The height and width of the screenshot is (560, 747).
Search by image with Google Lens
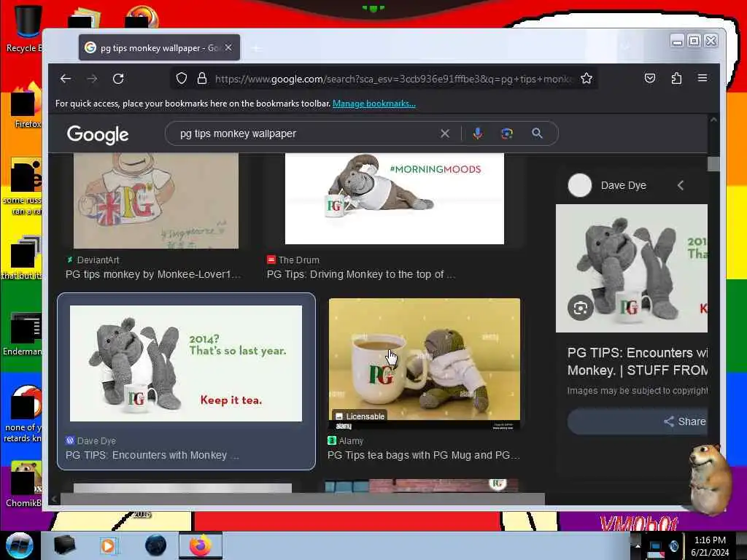(507, 134)
